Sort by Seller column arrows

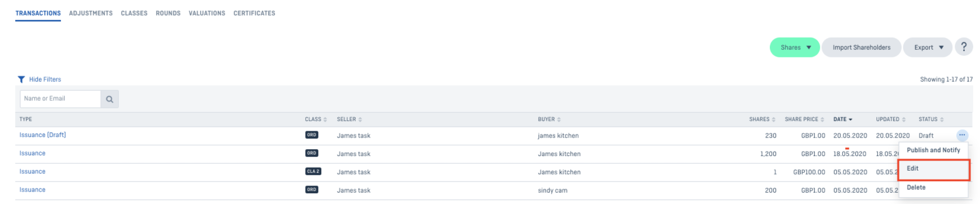[360, 119]
